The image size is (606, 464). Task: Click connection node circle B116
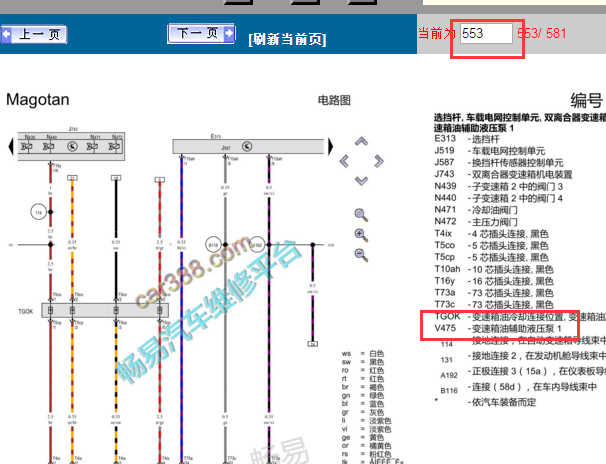pos(213,245)
